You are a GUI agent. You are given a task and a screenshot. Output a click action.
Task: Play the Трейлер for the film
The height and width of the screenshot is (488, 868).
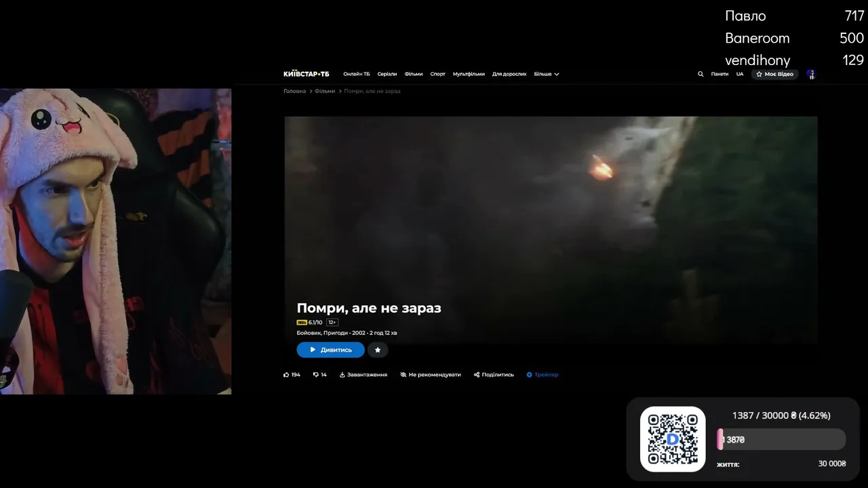pos(542,374)
